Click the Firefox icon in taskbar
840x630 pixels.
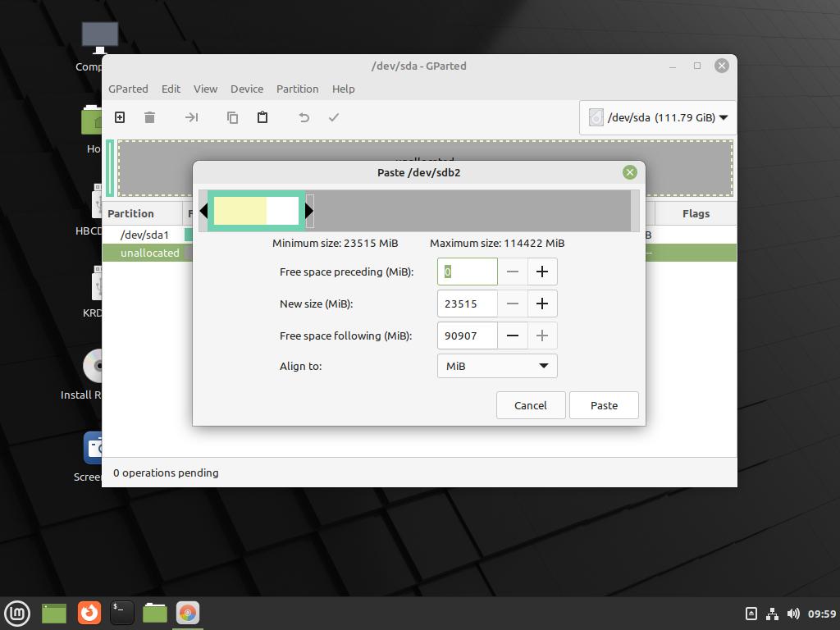(x=89, y=613)
